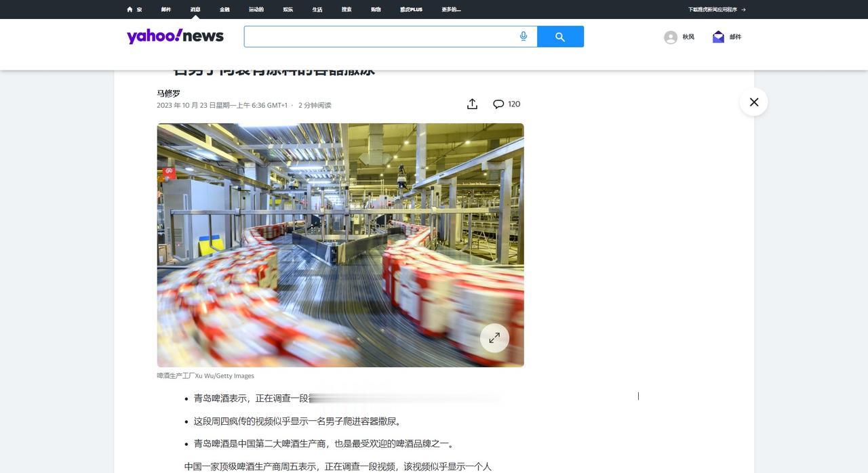Close the article with the X button
Screen dimensions: 868x473
click(754, 102)
